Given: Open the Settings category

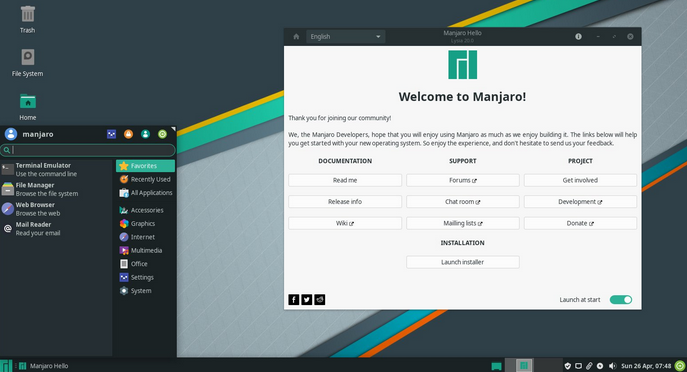Looking at the screenshot, I should pos(145,277).
